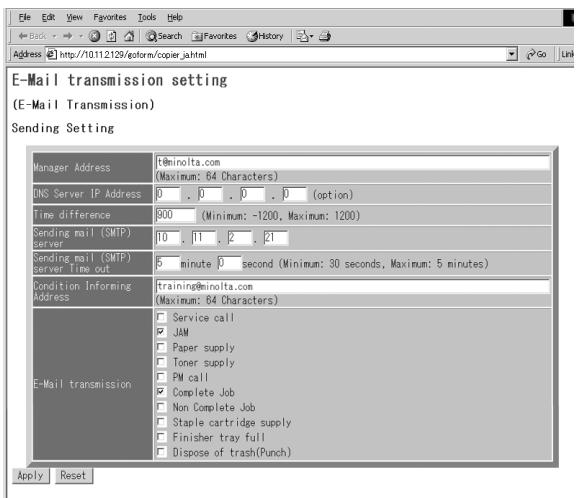Image resolution: width=579 pixels, height=498 pixels.
Task: Click the Forward arrow toolbar button
Action: (68, 36)
